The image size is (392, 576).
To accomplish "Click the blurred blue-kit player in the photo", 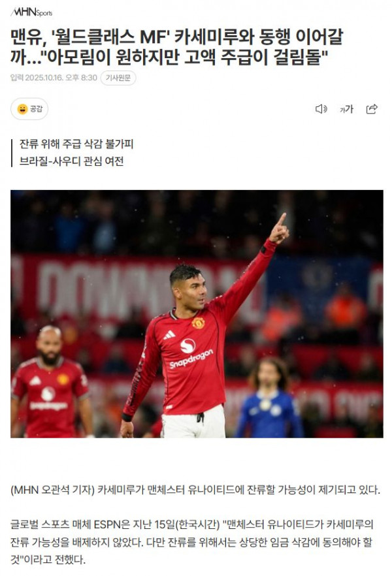I will (x=270, y=398).
